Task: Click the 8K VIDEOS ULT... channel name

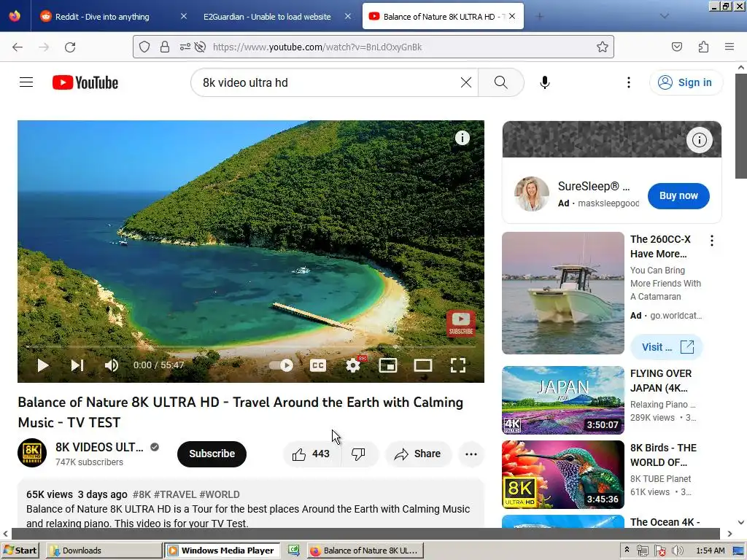Action: click(99, 447)
